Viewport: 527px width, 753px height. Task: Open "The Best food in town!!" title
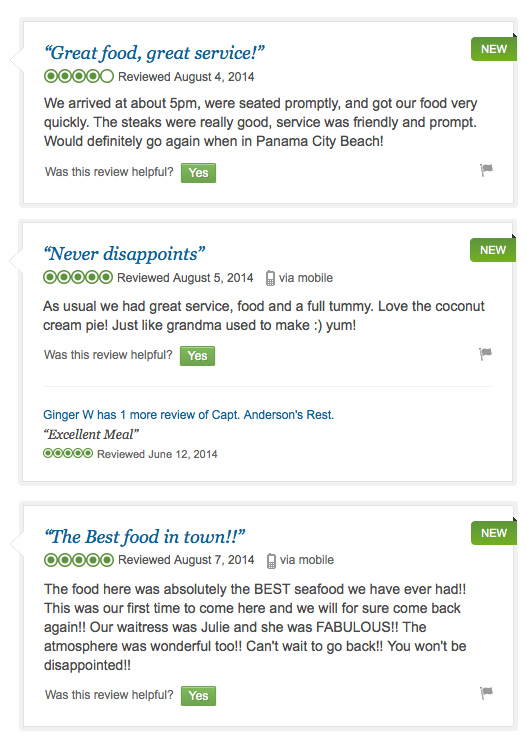coord(145,536)
